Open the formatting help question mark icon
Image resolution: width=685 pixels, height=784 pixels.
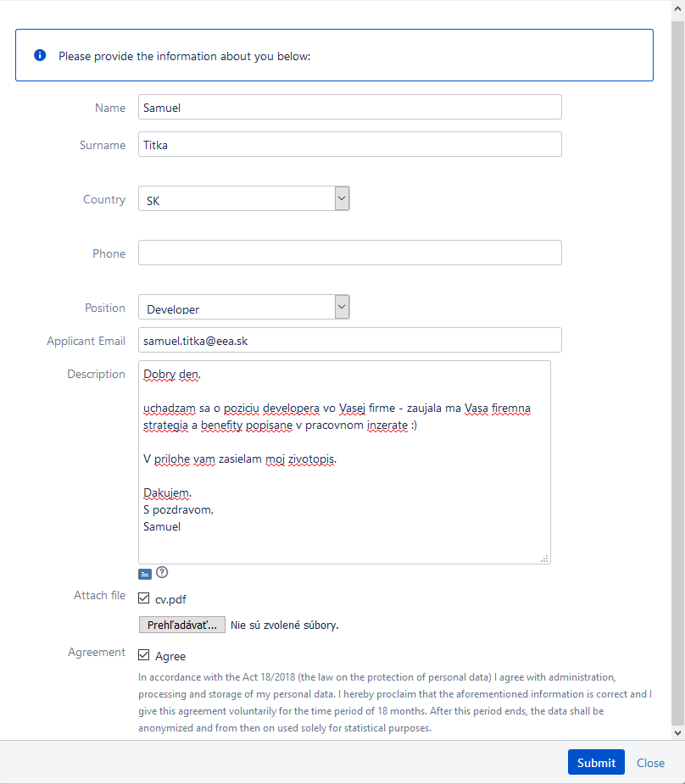(x=162, y=573)
